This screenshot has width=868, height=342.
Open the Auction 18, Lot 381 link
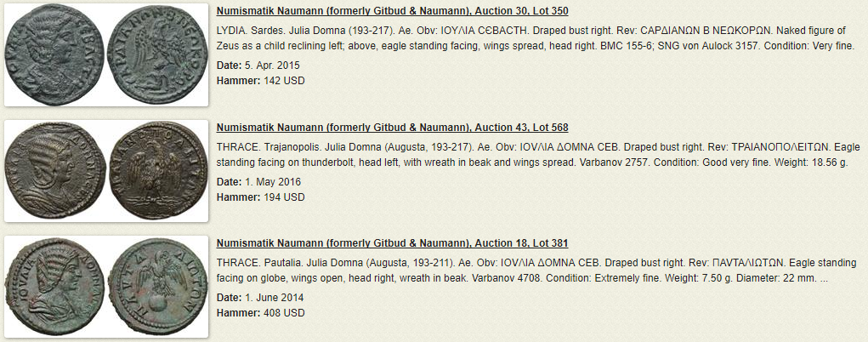392,243
